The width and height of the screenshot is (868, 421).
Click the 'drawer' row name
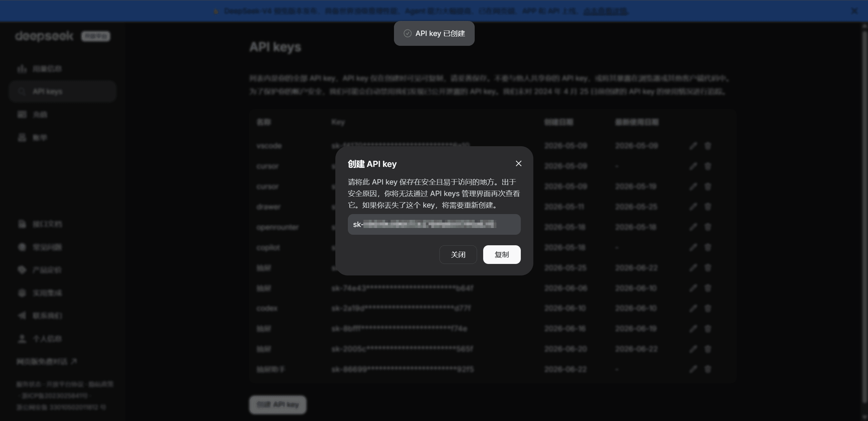point(268,207)
